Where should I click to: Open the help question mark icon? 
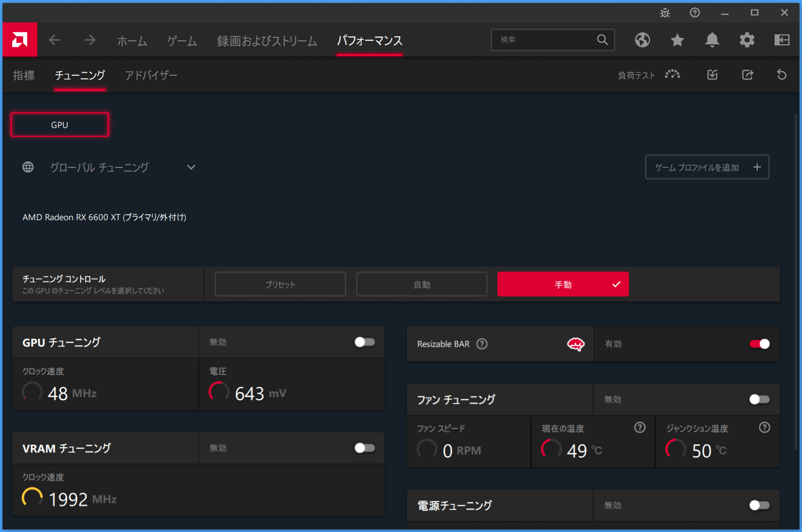tap(695, 13)
